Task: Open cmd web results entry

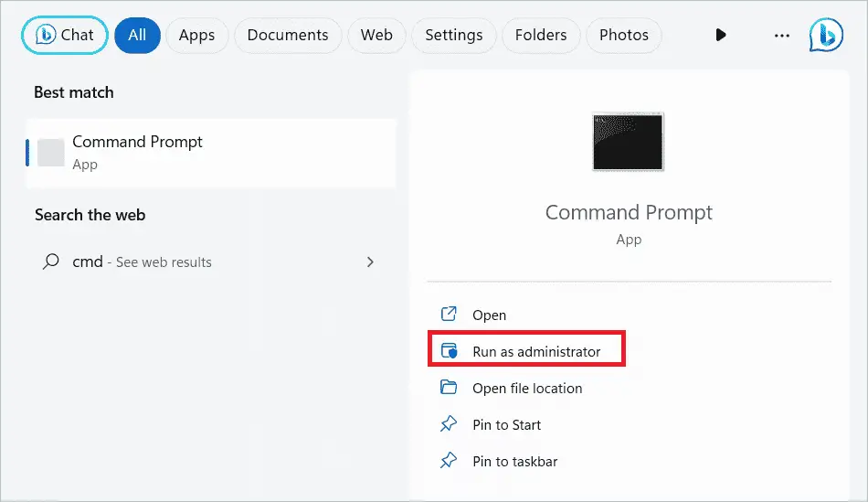Action: tap(211, 262)
